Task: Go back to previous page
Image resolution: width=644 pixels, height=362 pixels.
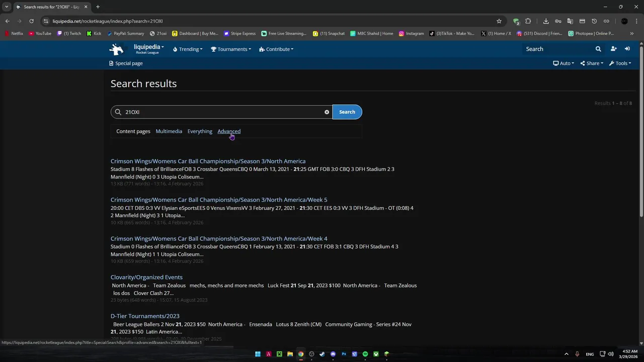Action: coord(7,21)
